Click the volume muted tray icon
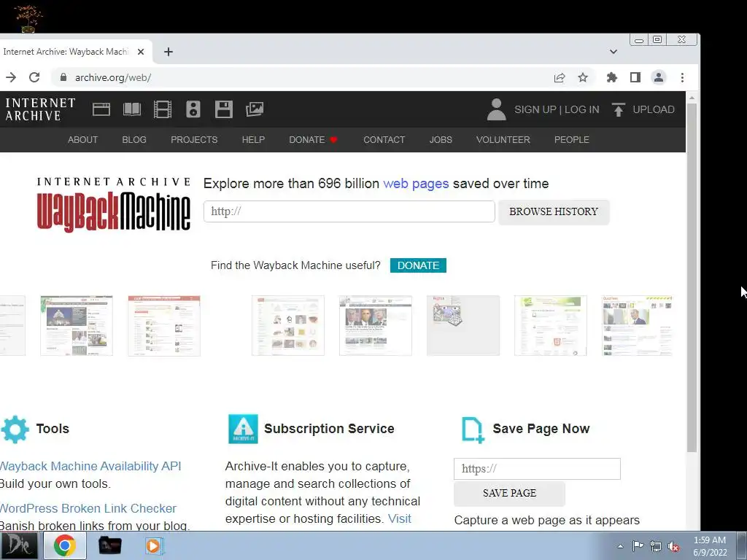The image size is (747, 560). tap(673, 547)
